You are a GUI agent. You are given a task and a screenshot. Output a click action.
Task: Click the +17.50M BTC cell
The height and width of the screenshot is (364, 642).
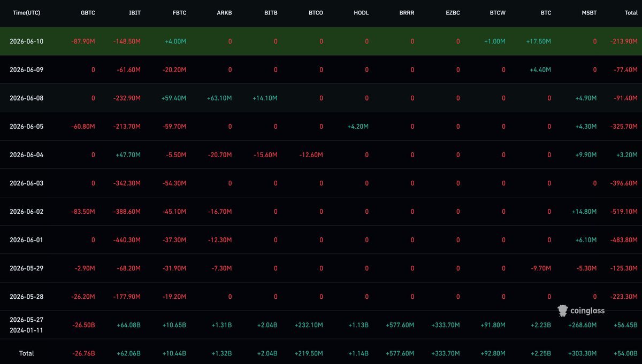[x=539, y=41]
